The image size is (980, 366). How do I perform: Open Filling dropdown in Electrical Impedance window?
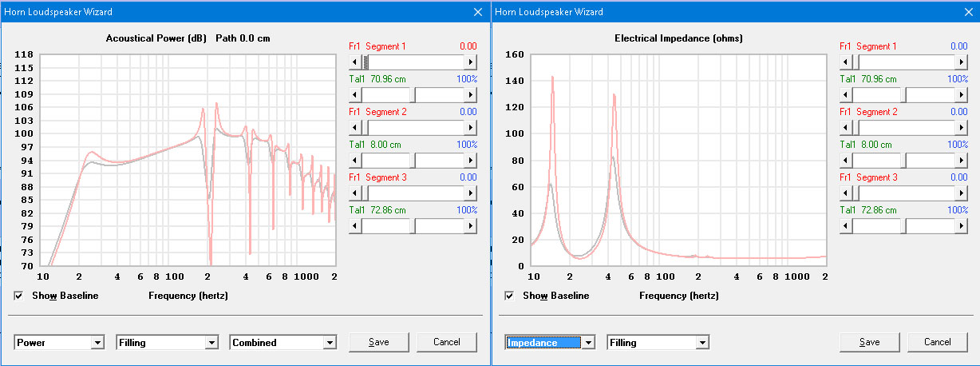[x=658, y=342]
